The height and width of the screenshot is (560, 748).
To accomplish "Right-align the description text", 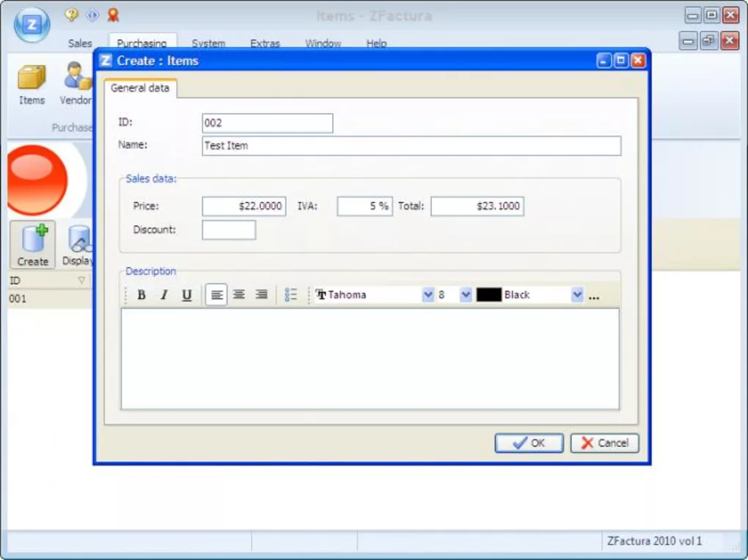I will click(262, 295).
